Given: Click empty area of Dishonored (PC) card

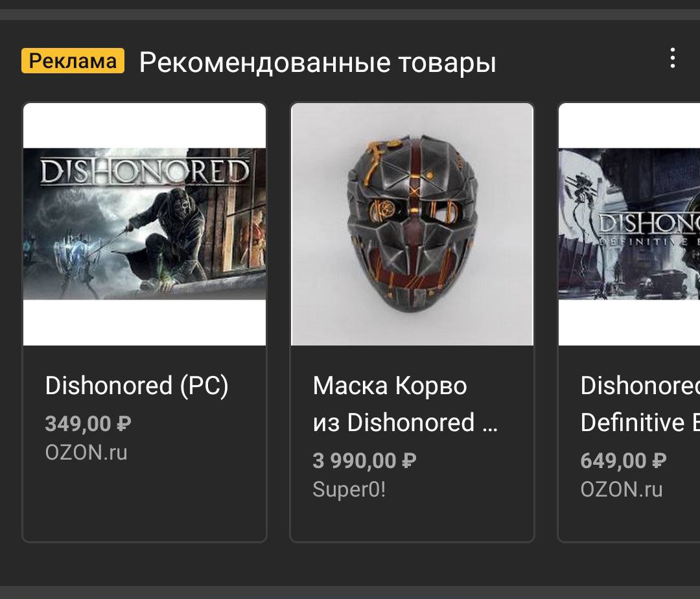Looking at the screenshot, I should [x=145, y=500].
